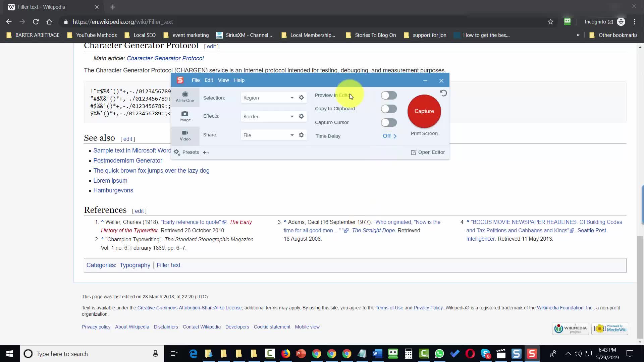Toggle the Copy to Clipboard switch
This screenshot has width=644, height=362.
389,109
